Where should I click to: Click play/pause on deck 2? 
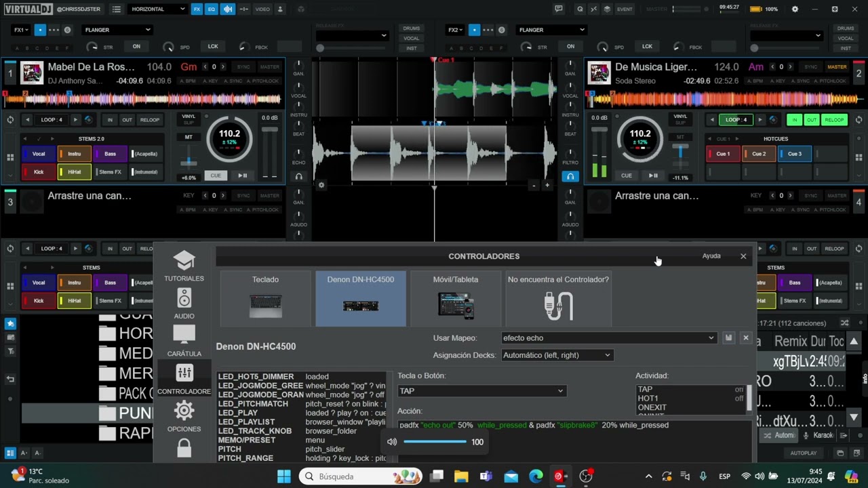pos(653,176)
